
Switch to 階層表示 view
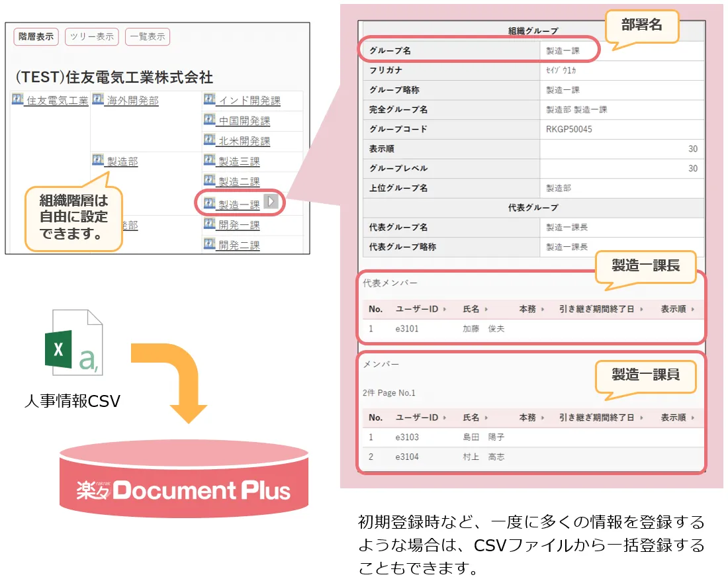[36, 36]
